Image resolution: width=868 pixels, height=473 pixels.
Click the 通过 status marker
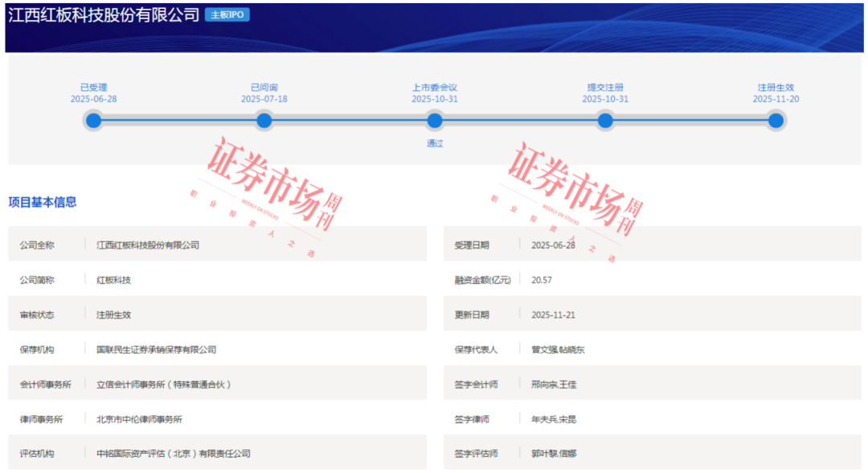435,143
